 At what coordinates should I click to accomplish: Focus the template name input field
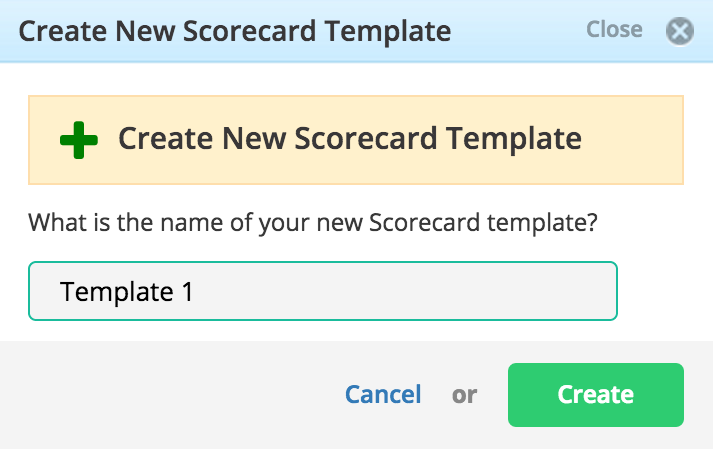point(323,291)
